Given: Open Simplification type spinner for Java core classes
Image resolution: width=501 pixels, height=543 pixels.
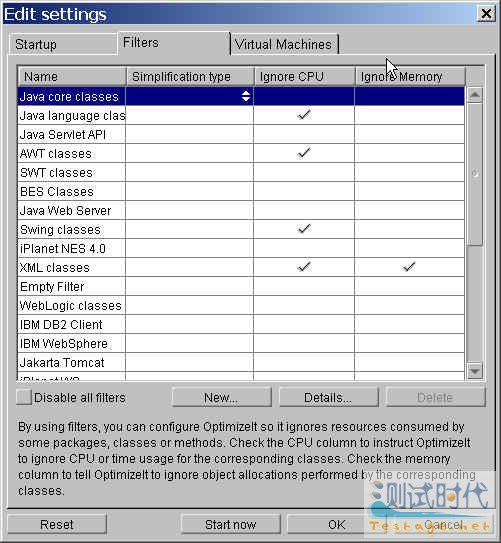Looking at the screenshot, I should pos(245,96).
